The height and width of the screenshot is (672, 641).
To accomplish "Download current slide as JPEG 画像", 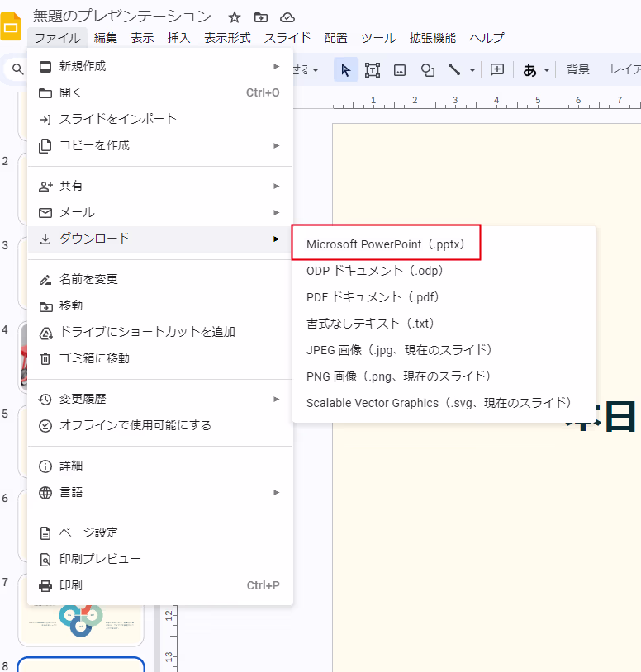I will pos(444,350).
